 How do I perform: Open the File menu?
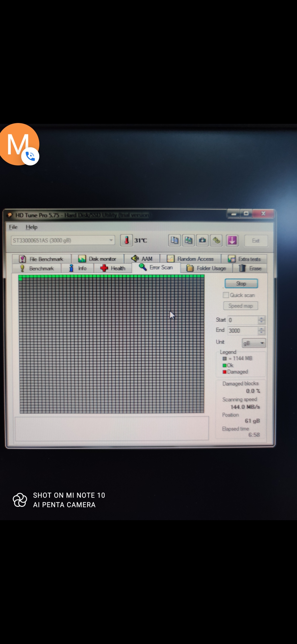13,227
